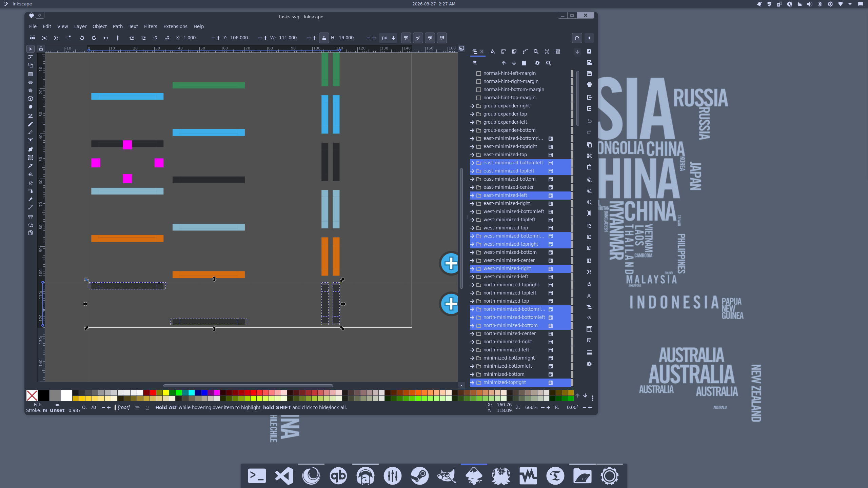The image size is (868, 488).
Task: Select the normal-hint-top-margin object
Action: (x=509, y=98)
